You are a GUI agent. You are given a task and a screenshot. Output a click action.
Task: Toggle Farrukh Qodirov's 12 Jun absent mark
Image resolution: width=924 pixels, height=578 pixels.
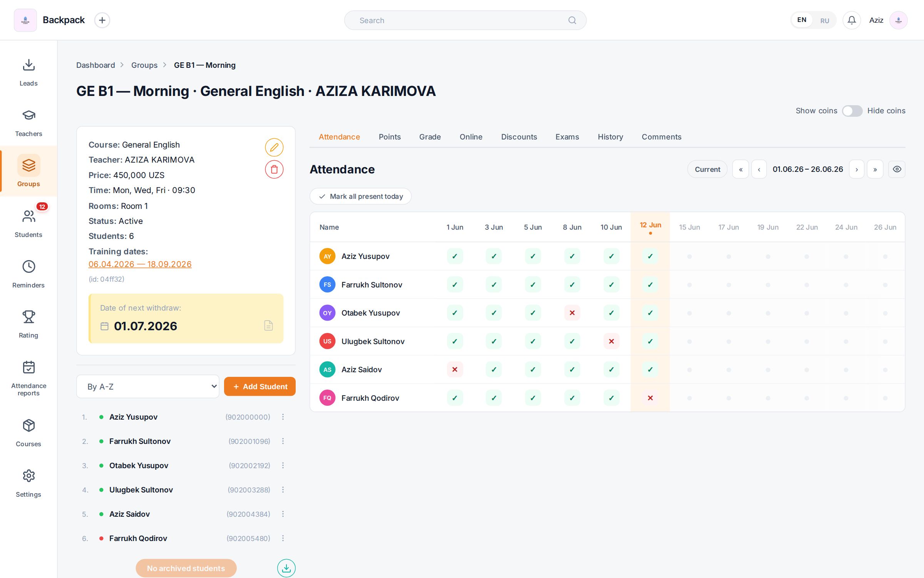[x=650, y=398]
